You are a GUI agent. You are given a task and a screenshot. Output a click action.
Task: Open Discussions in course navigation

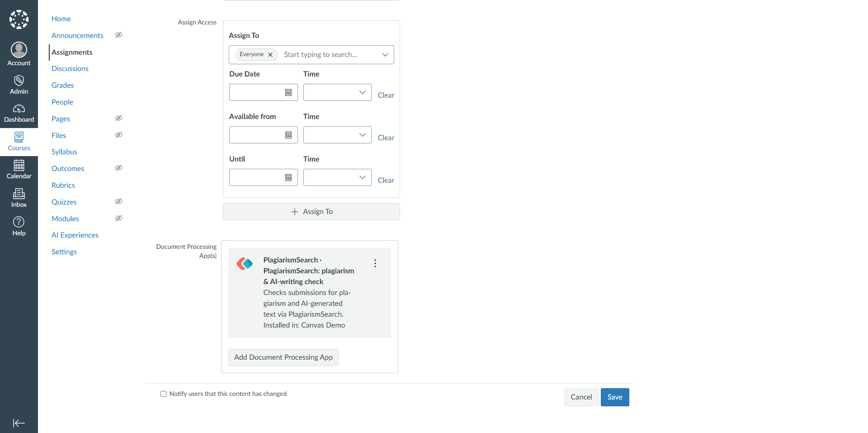70,68
